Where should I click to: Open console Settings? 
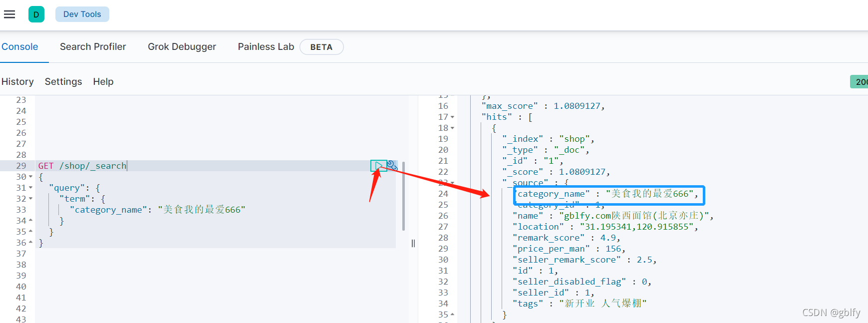tap(63, 81)
